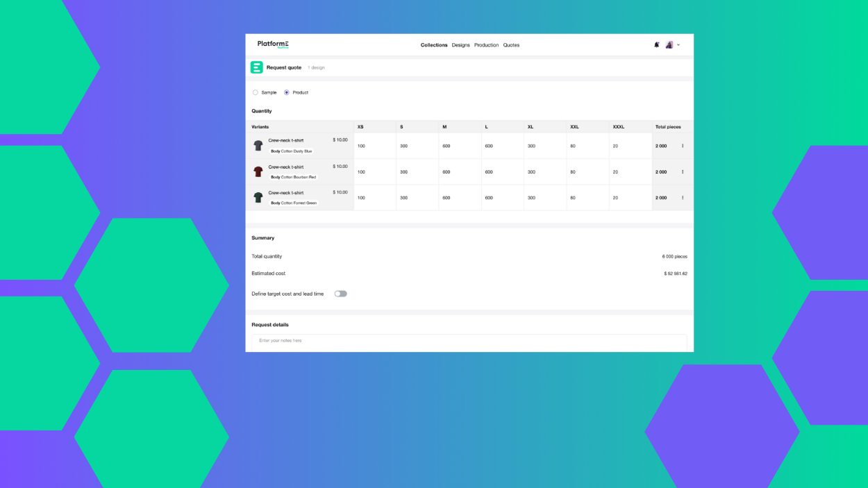Viewport: 868px width, 488px height.
Task: Select the Product radio button
Action: (287, 92)
